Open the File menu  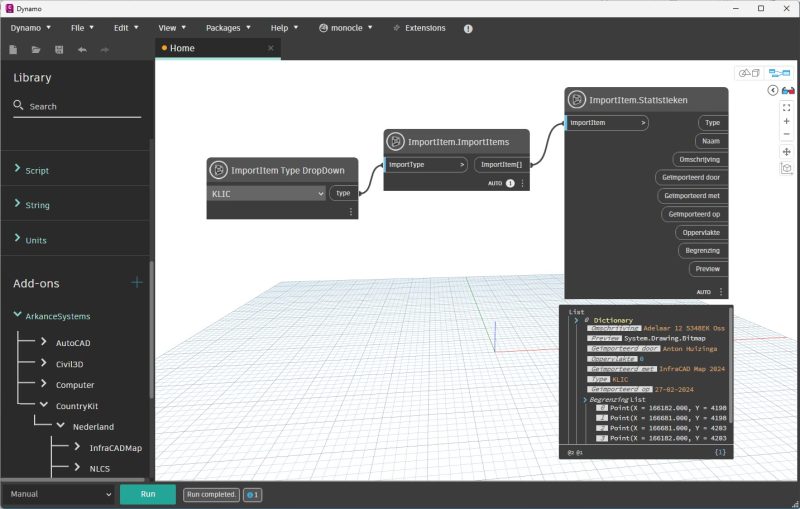coord(82,28)
